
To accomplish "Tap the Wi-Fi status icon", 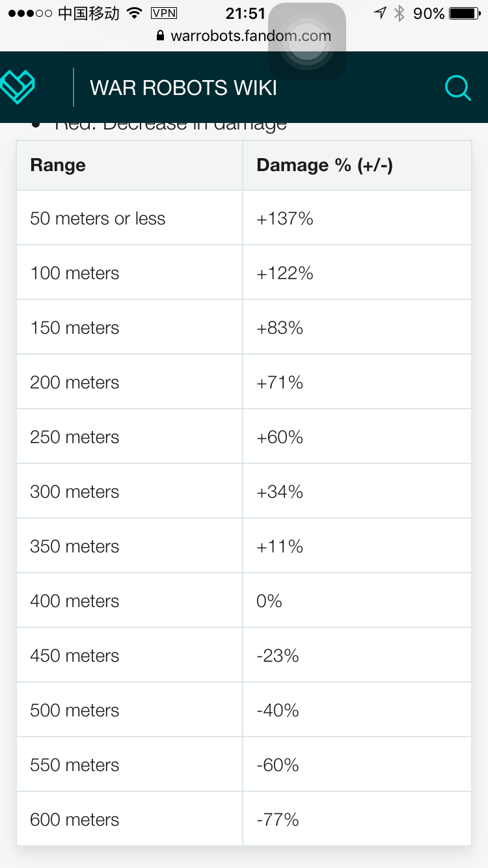I will [135, 13].
